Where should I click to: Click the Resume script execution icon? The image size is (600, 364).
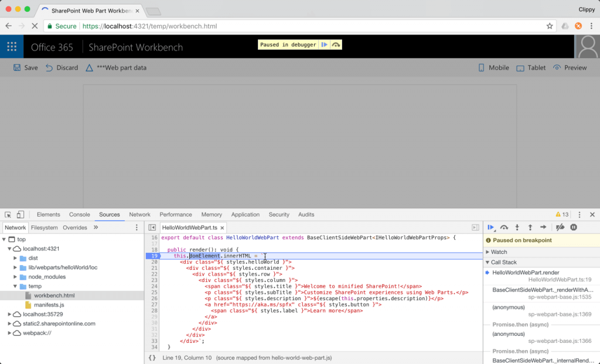click(492, 227)
